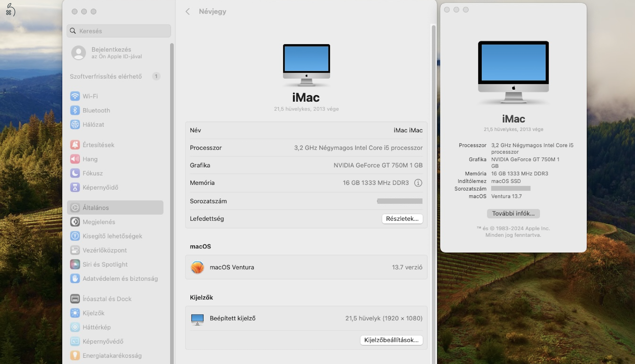
Task: Select 16 GB 1333 MHz DDR3 in Névjegy
Action: point(376,183)
